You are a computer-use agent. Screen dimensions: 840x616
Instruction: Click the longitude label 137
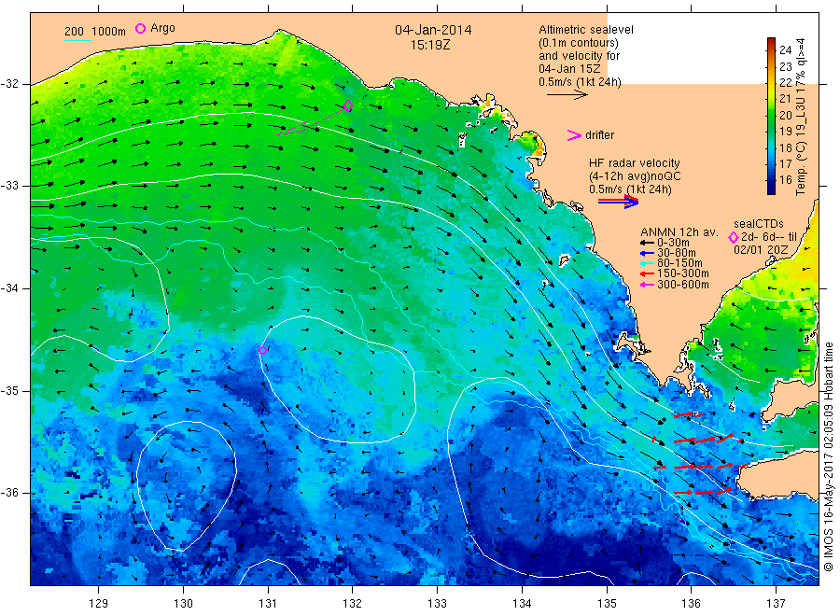pos(776,604)
